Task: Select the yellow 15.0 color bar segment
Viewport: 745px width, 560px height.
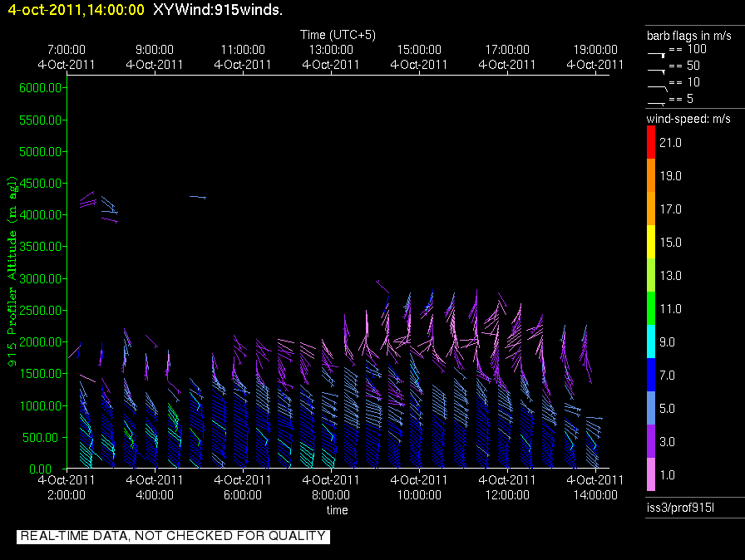Action: pos(653,243)
